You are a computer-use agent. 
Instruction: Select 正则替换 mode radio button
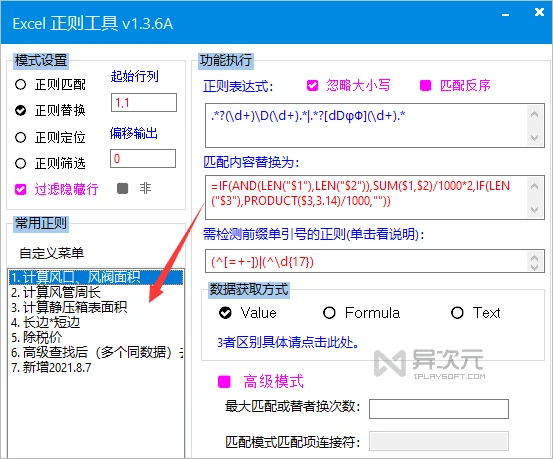tap(20, 110)
